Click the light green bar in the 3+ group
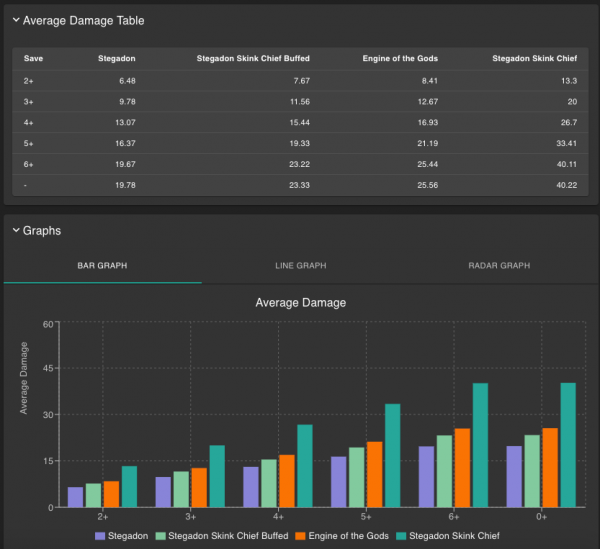The width and height of the screenshot is (600, 549). point(181,489)
